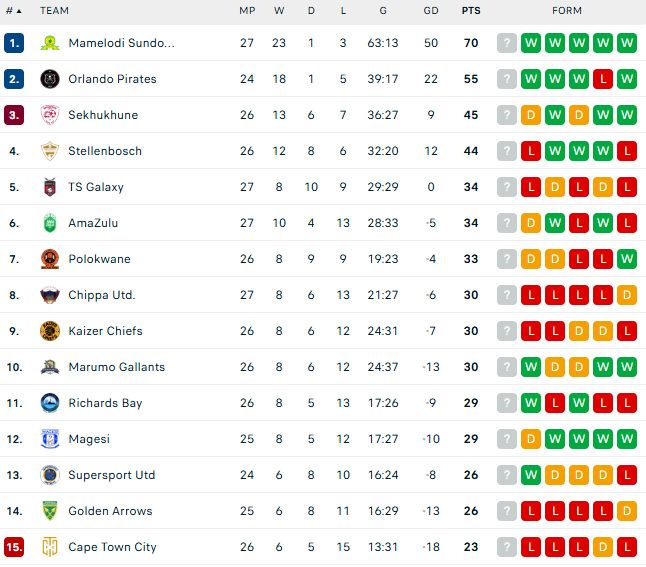
Task: Click Orlando Pirates' red L form badge
Action: pyautogui.click(x=603, y=79)
